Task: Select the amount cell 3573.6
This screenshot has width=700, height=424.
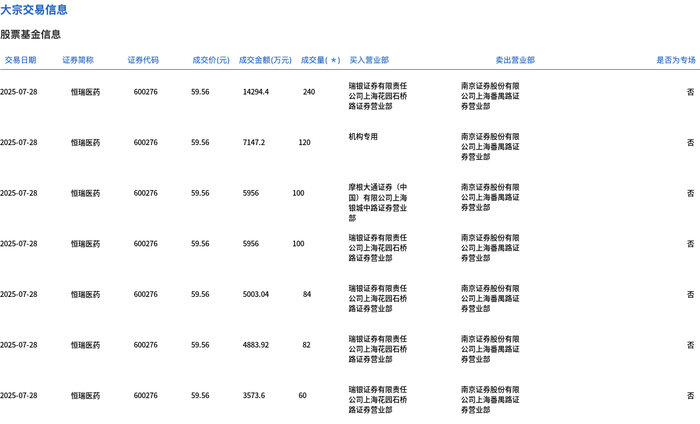Action: (254, 395)
